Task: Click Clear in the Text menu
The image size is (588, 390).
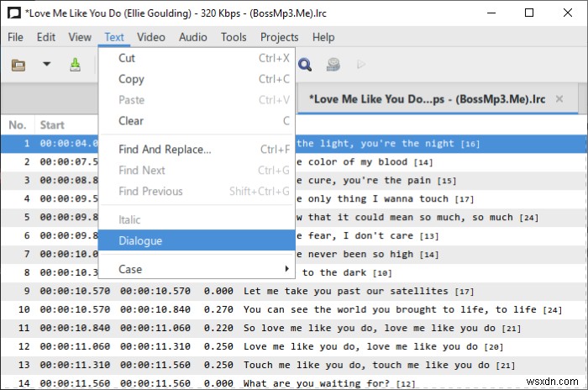Action: [131, 120]
